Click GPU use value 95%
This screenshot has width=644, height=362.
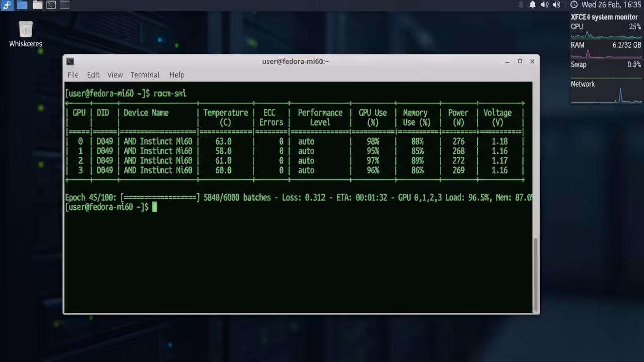[373, 151]
